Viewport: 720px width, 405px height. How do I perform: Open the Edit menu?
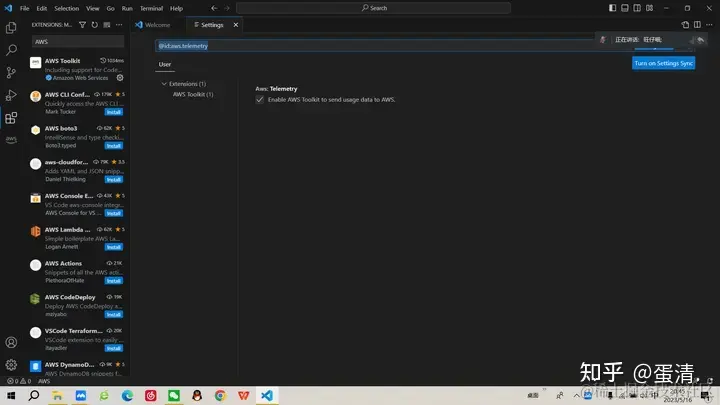pyautogui.click(x=42, y=8)
